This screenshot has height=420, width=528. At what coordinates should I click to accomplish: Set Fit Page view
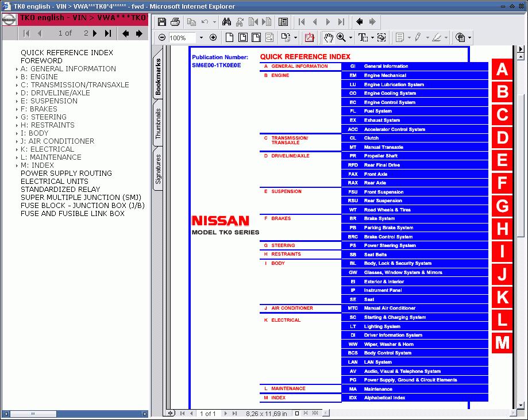click(243, 37)
